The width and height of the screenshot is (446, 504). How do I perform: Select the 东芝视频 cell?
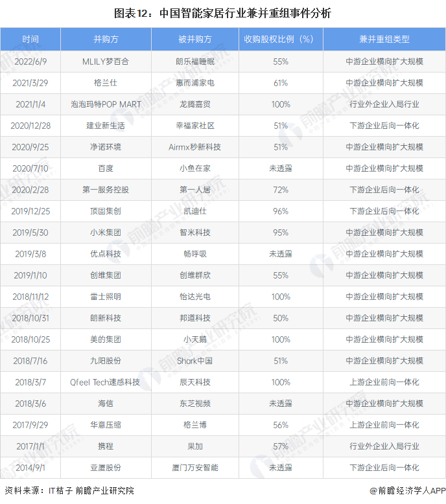pos(195,404)
